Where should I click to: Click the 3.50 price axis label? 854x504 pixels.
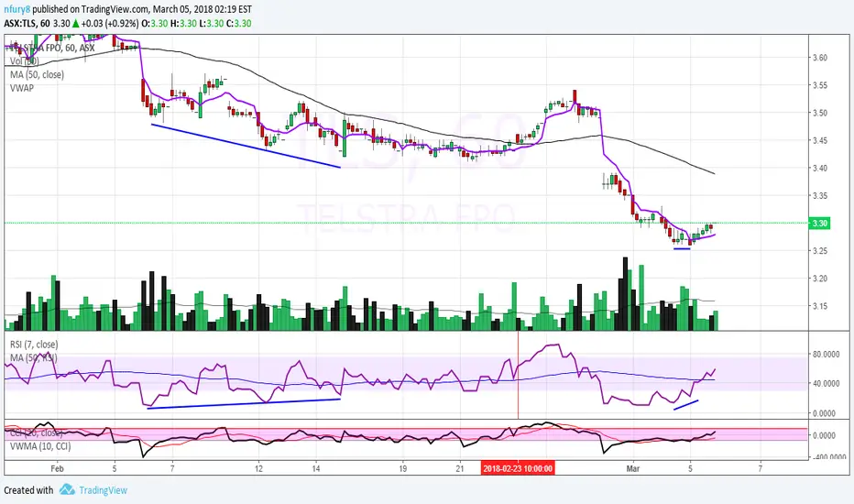(820, 113)
